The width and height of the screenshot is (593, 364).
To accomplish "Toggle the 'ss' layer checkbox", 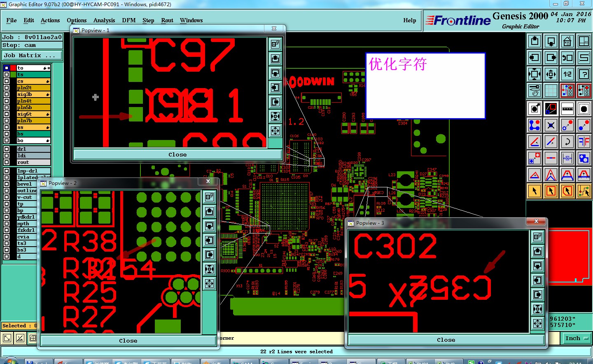I will click(x=7, y=127).
